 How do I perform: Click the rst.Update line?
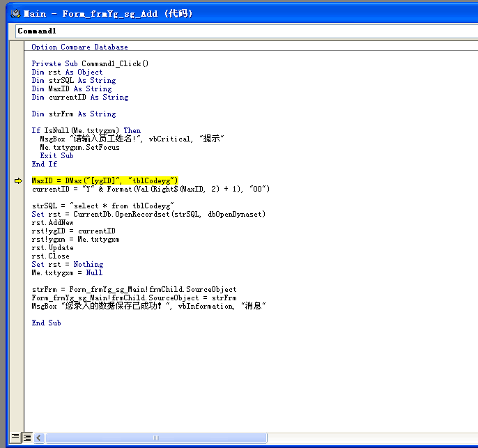[x=52, y=248]
